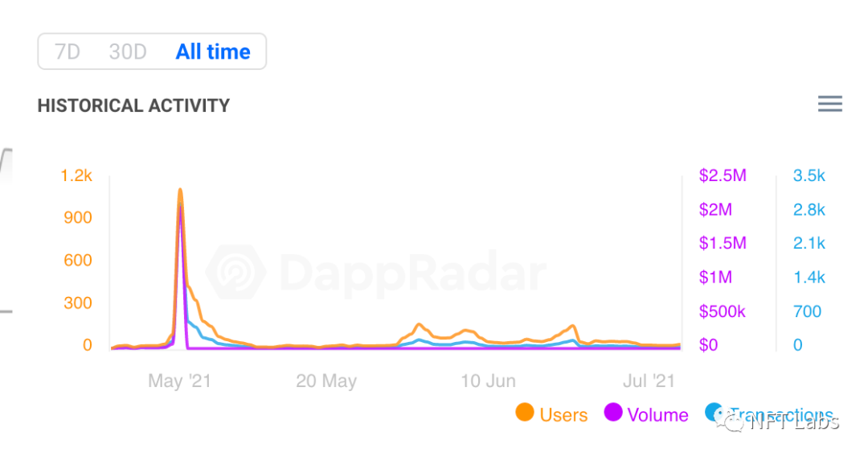Click the May '21 peak on the chart
Screen dimensions: 868x457
tap(181, 191)
